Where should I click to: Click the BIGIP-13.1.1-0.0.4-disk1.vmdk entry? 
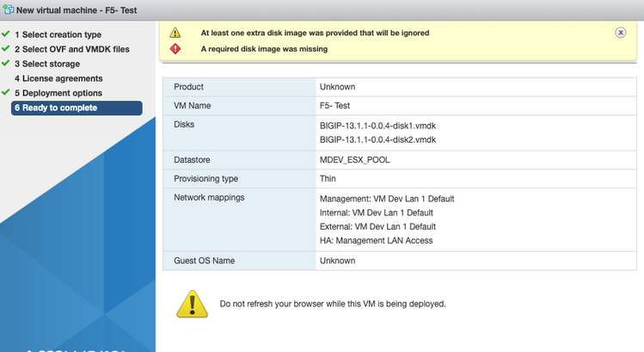tap(377, 126)
